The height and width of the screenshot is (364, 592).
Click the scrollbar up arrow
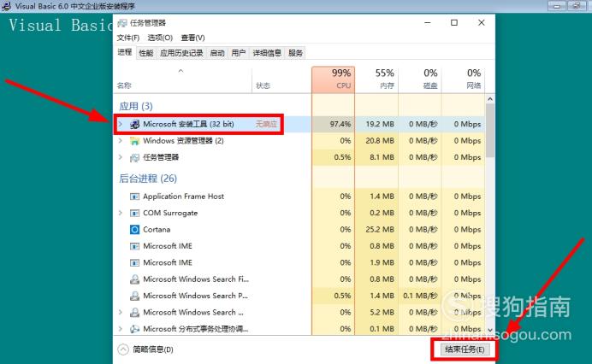tap(490, 99)
